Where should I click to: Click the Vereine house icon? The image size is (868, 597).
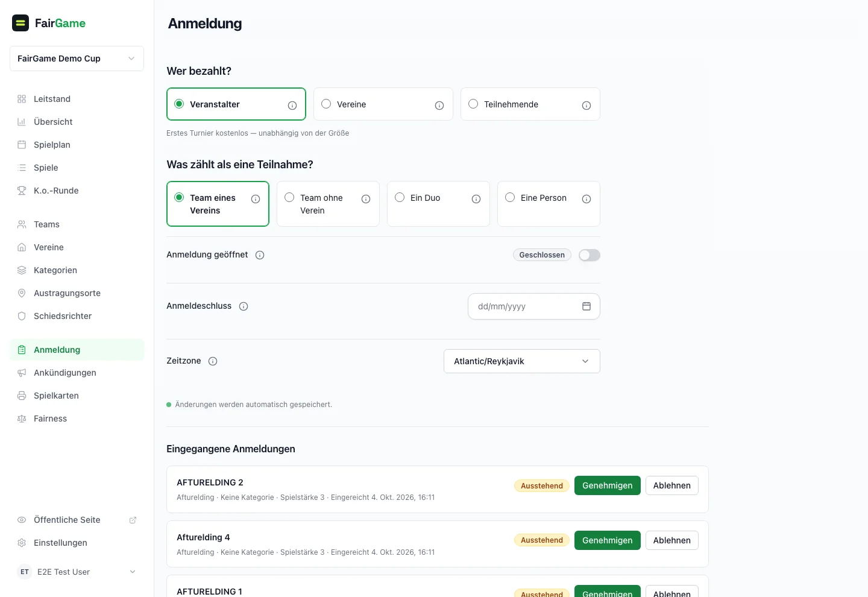pyautogui.click(x=22, y=247)
